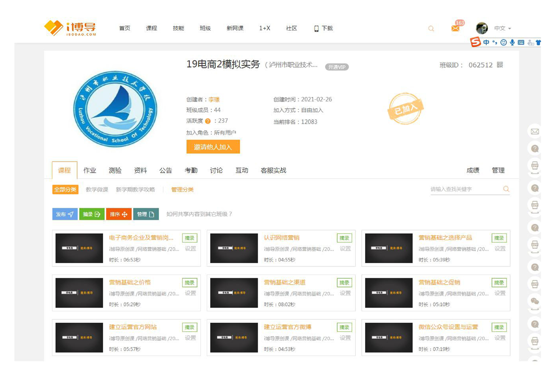
Task: Open the 认识网络营销 video thumbnail
Action: pos(234,248)
